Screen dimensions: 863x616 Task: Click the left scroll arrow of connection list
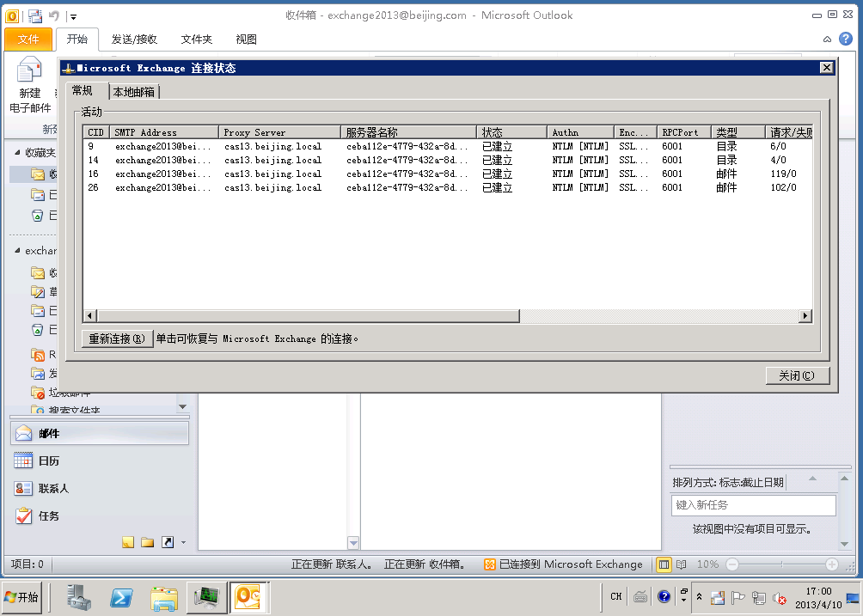click(x=90, y=315)
